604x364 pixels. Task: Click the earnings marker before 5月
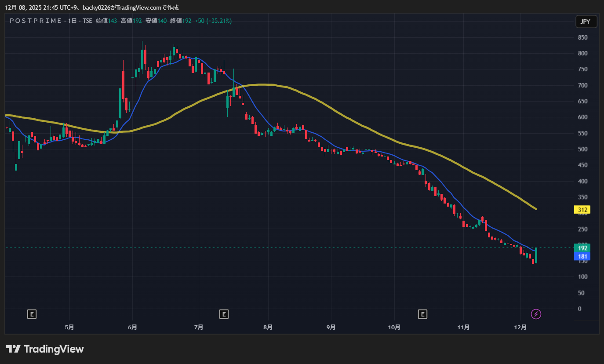[x=32, y=314]
